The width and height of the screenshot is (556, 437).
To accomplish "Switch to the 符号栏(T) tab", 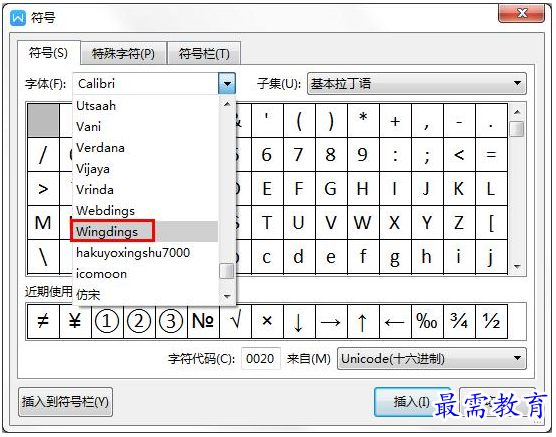I will tap(204, 54).
